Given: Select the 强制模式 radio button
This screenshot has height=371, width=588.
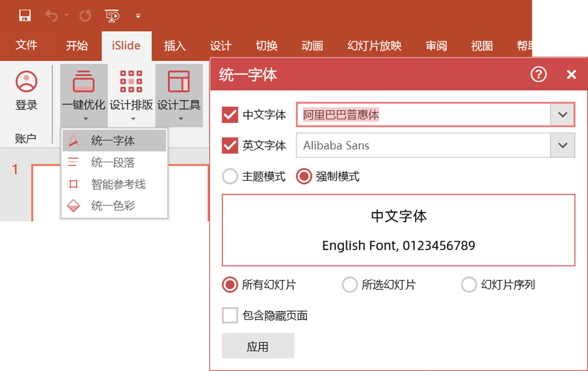Looking at the screenshot, I should 304,176.
